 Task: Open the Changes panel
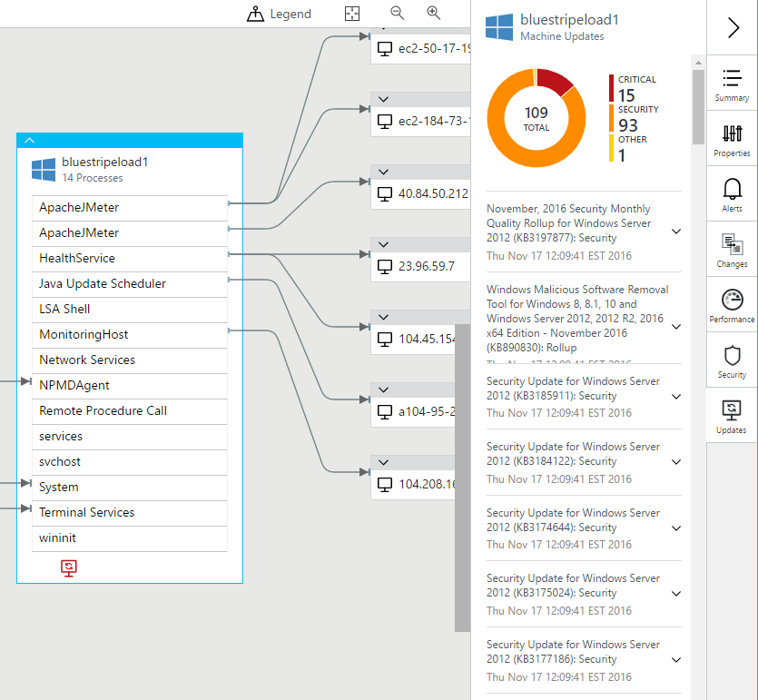(732, 250)
